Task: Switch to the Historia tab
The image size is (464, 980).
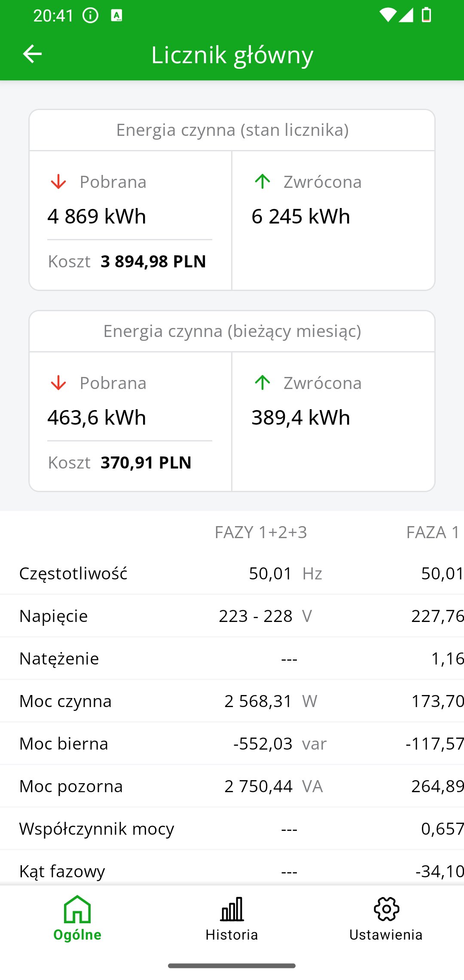Action: click(x=232, y=918)
